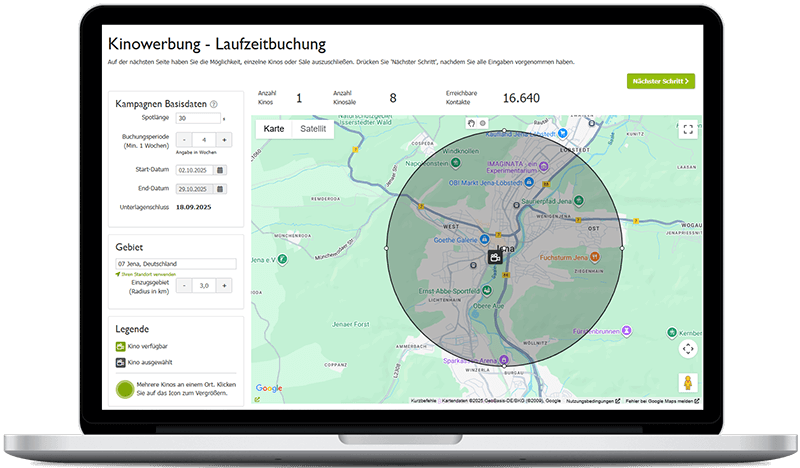Click 'Ihren Standort verwenden' link

(x=148, y=275)
